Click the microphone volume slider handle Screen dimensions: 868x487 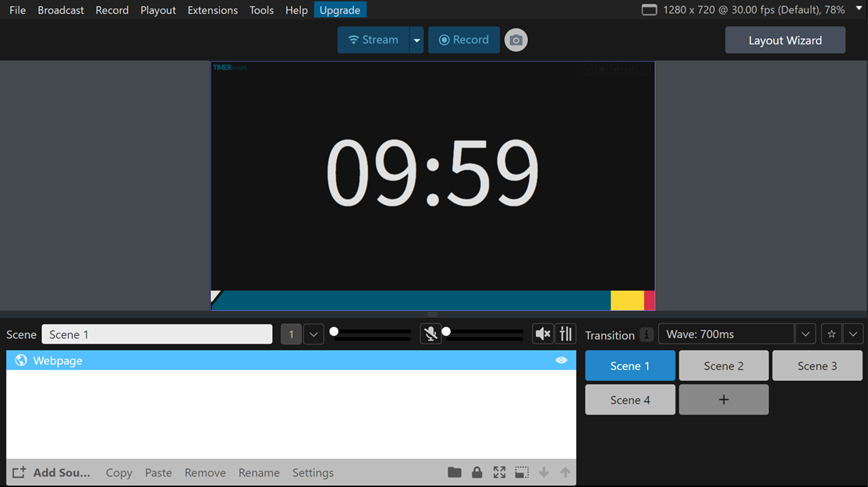[446, 331]
